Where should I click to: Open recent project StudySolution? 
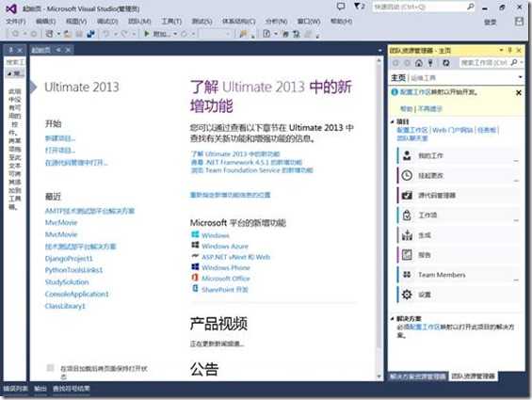[67, 282]
